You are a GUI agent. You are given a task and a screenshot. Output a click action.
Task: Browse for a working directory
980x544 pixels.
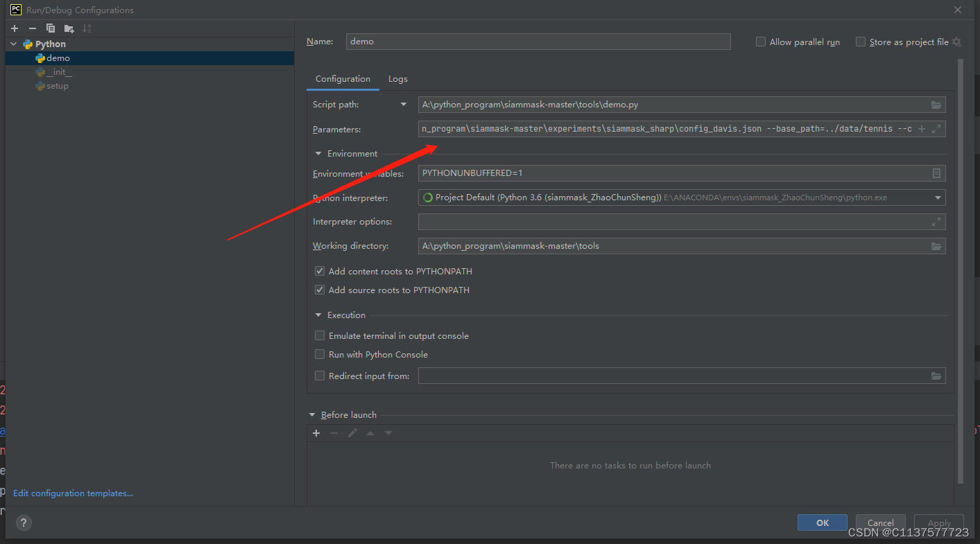click(936, 245)
